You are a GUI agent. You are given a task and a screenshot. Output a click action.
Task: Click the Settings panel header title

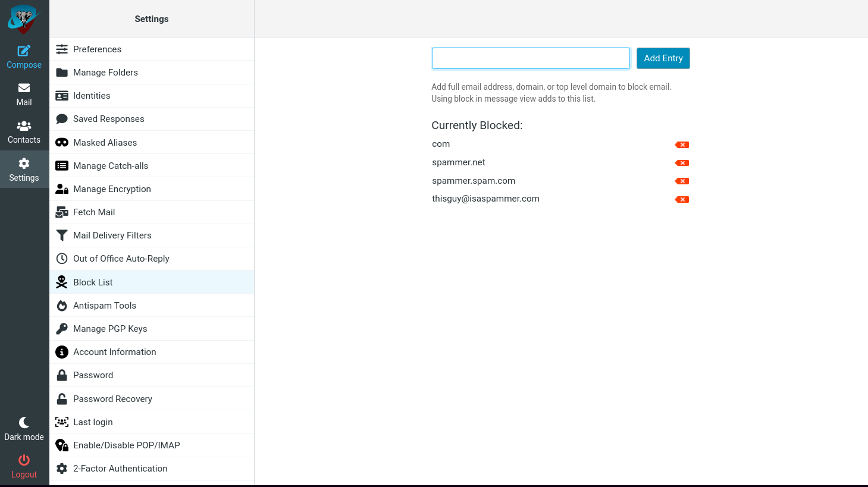click(152, 19)
